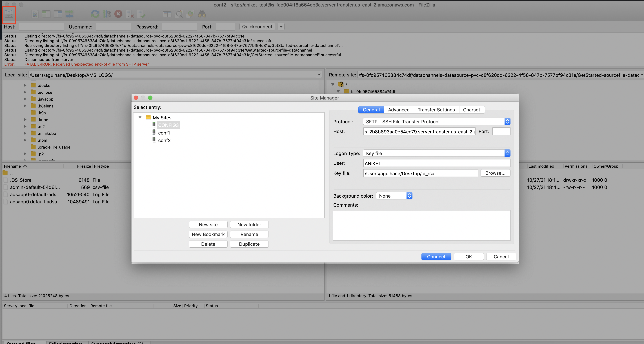Click the .oracle_jre_usage folder icon
This screenshot has width=644, height=344.
click(33, 147)
